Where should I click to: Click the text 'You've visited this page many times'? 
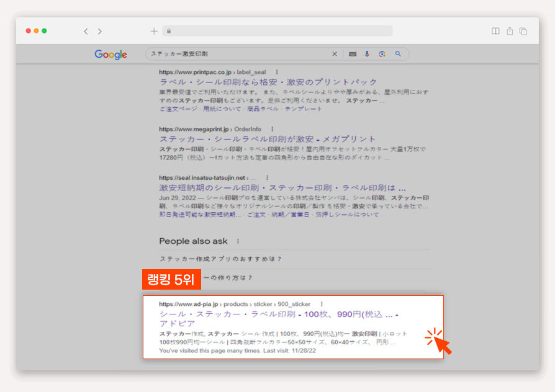[x=210, y=350]
